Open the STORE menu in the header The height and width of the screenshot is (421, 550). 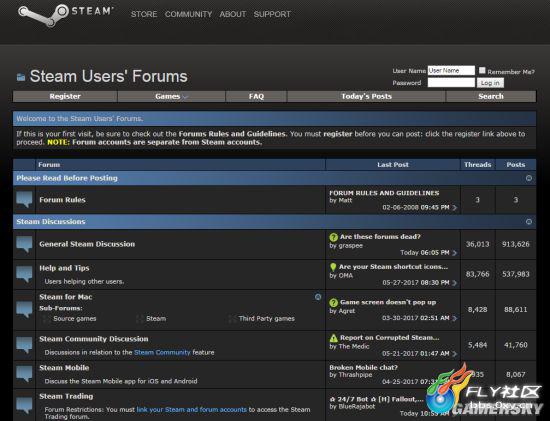coord(144,14)
